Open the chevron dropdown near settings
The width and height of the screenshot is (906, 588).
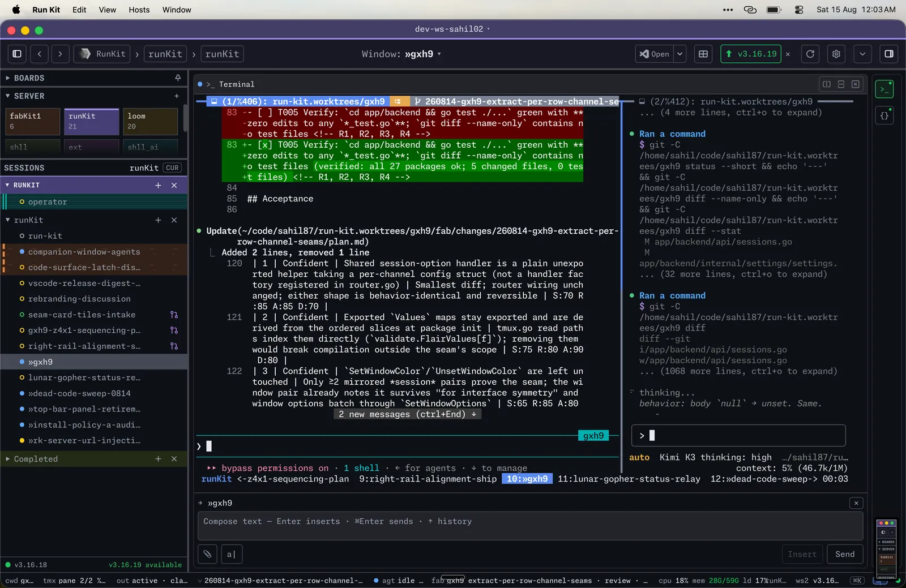[x=862, y=54]
